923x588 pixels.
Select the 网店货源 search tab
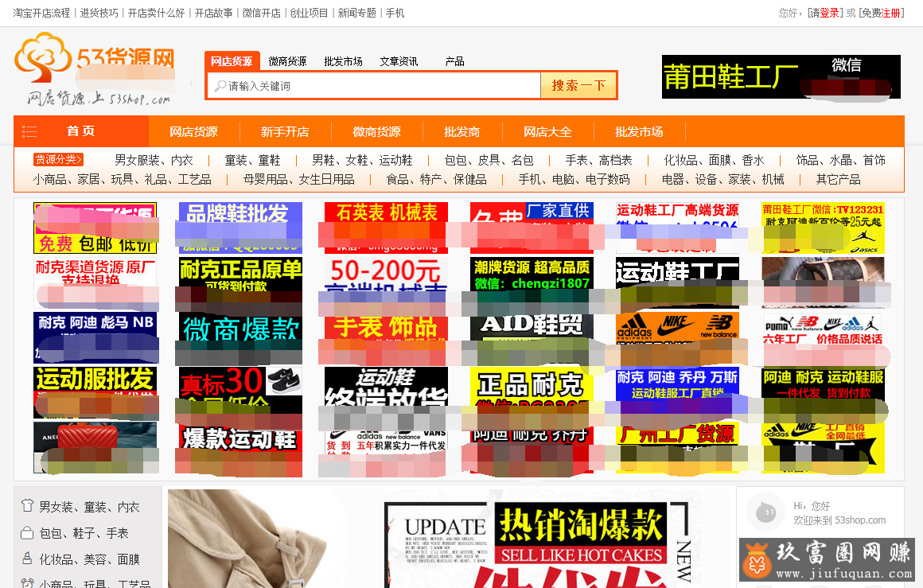point(232,61)
